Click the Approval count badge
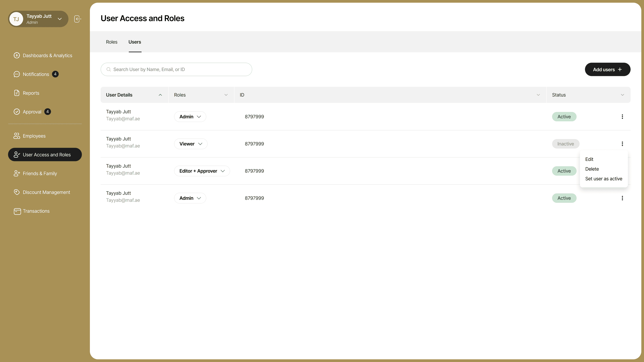 (47, 112)
